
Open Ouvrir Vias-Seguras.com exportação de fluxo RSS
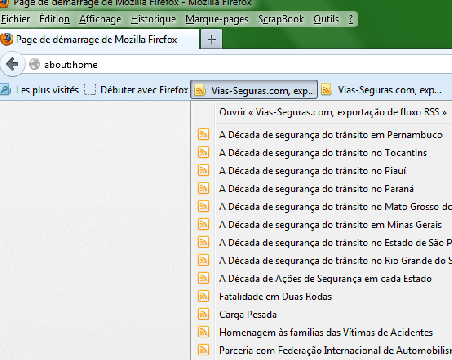click(x=333, y=112)
